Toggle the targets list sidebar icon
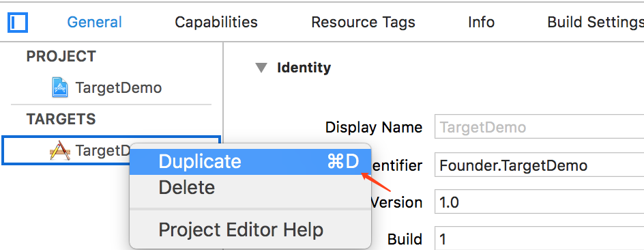This screenshot has height=250, width=644. (x=18, y=23)
